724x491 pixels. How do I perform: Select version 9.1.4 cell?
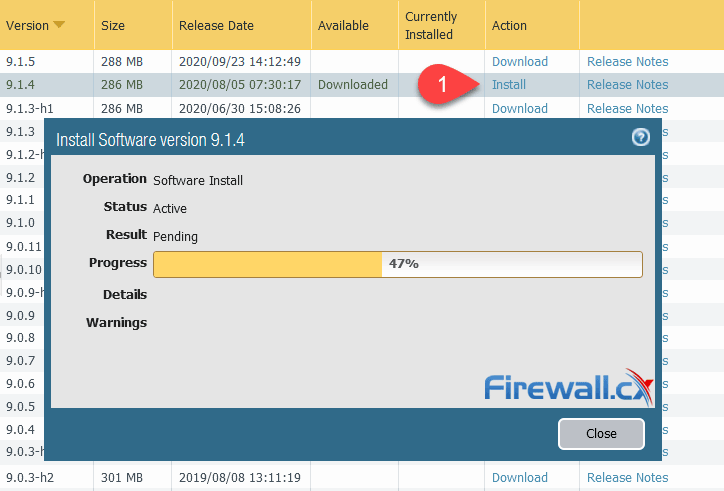[20, 85]
